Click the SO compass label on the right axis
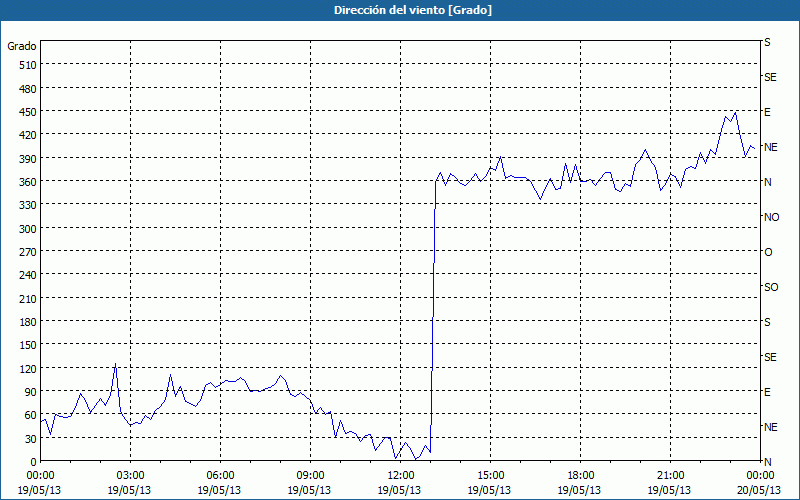This screenshot has height=500, width=800. pos(771,287)
